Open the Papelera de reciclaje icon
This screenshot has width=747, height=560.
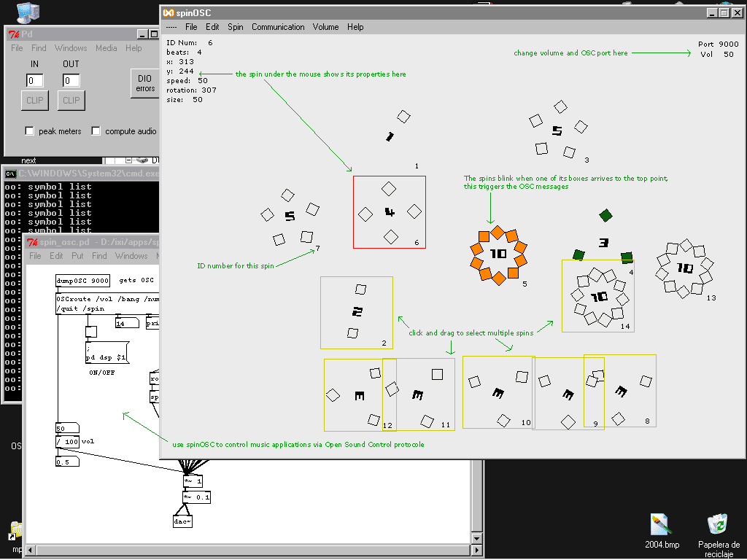719,535
